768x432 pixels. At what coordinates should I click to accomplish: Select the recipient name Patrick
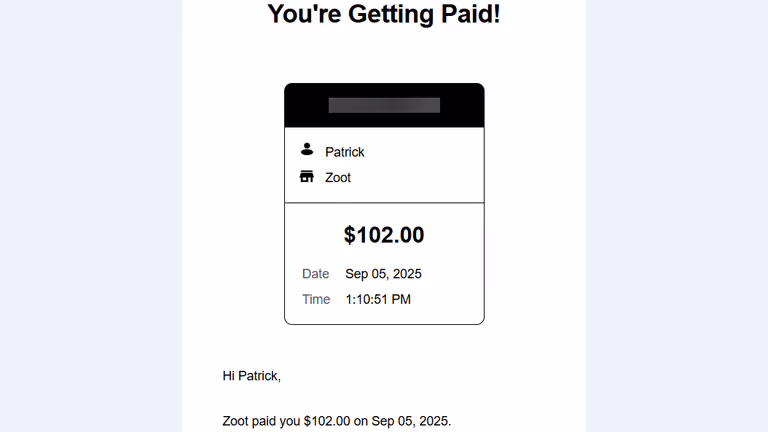pyautogui.click(x=345, y=152)
